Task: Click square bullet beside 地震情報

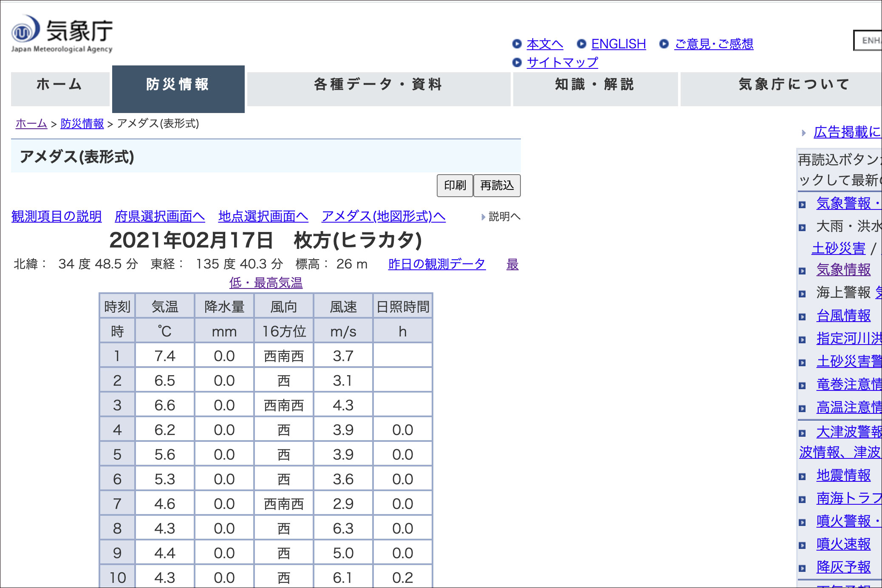Action: pos(802,476)
